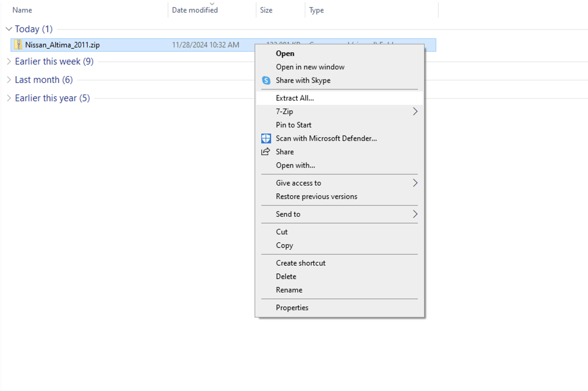Collapse the Today group
This screenshot has height=391, width=588.
pos(9,29)
